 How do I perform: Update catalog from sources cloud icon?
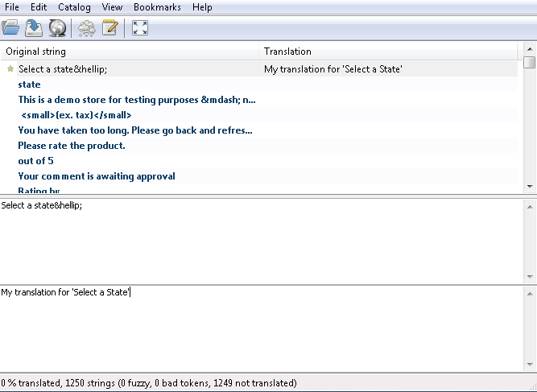(x=87, y=27)
